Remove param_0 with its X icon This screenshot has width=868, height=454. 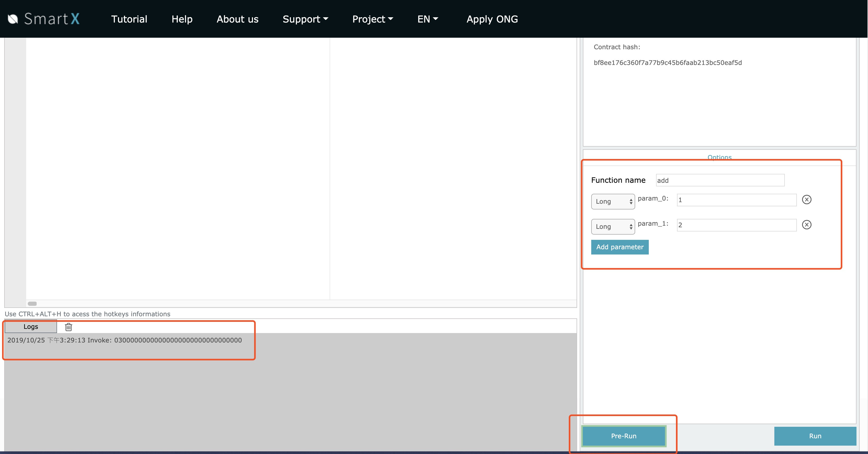click(x=806, y=200)
